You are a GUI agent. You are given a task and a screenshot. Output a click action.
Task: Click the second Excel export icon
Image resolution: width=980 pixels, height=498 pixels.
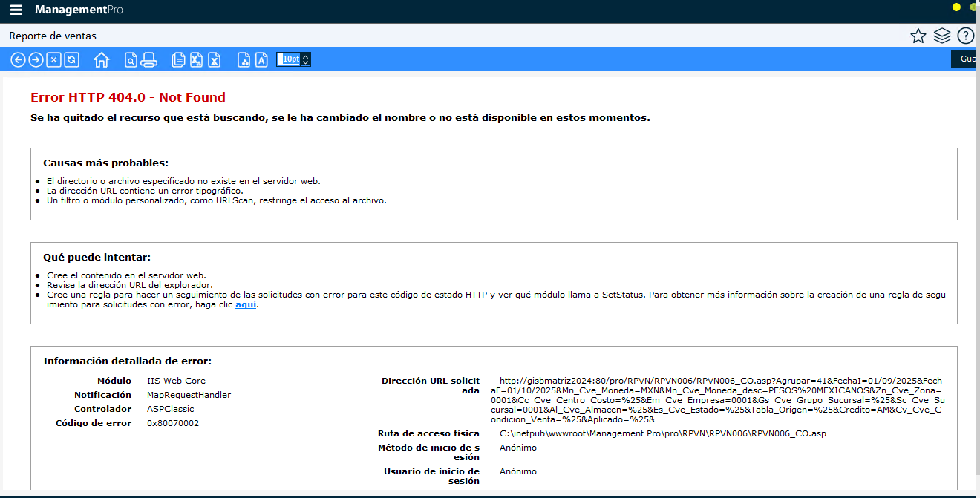[x=214, y=60]
